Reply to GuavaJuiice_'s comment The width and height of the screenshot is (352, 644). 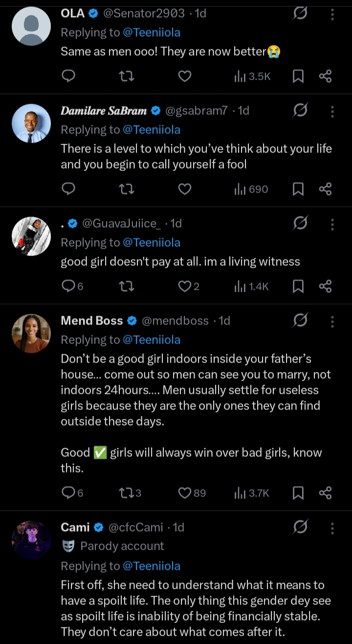click(x=69, y=286)
